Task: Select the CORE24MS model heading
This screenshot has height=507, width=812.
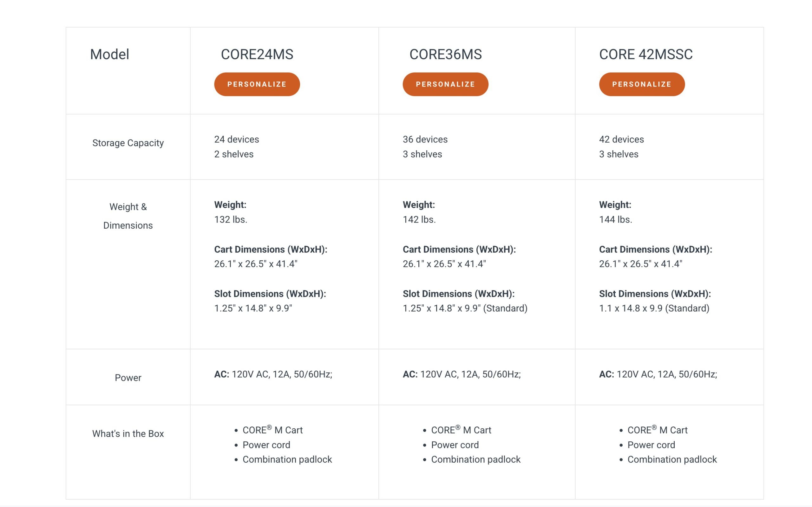Action: pos(257,54)
